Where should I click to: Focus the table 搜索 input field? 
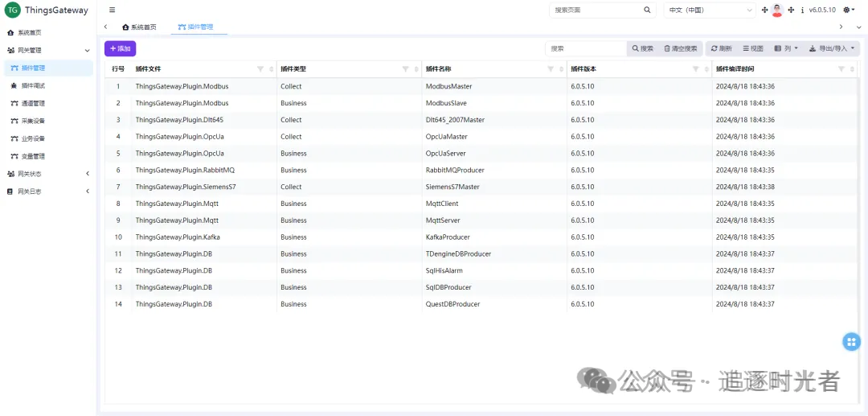pos(586,49)
